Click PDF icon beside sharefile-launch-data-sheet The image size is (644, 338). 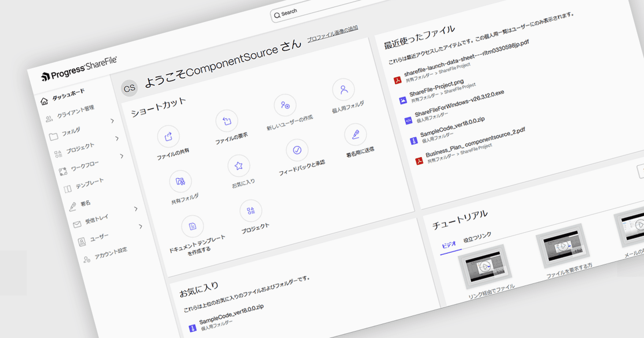click(398, 80)
